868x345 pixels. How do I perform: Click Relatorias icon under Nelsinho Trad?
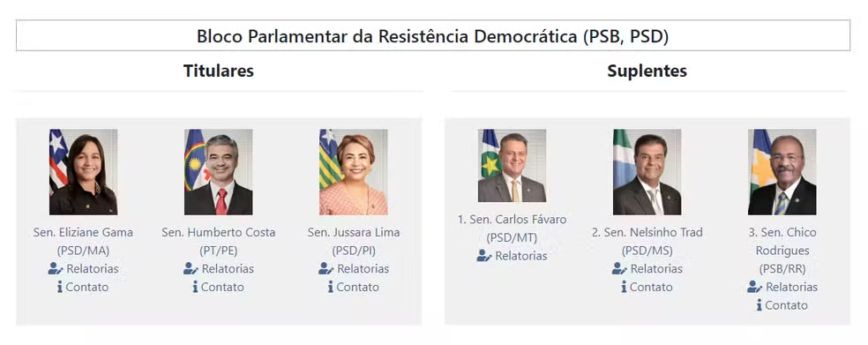tap(619, 268)
